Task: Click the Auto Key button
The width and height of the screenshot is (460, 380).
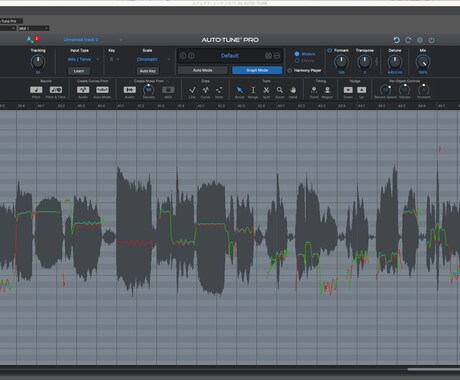Action: [x=148, y=71]
